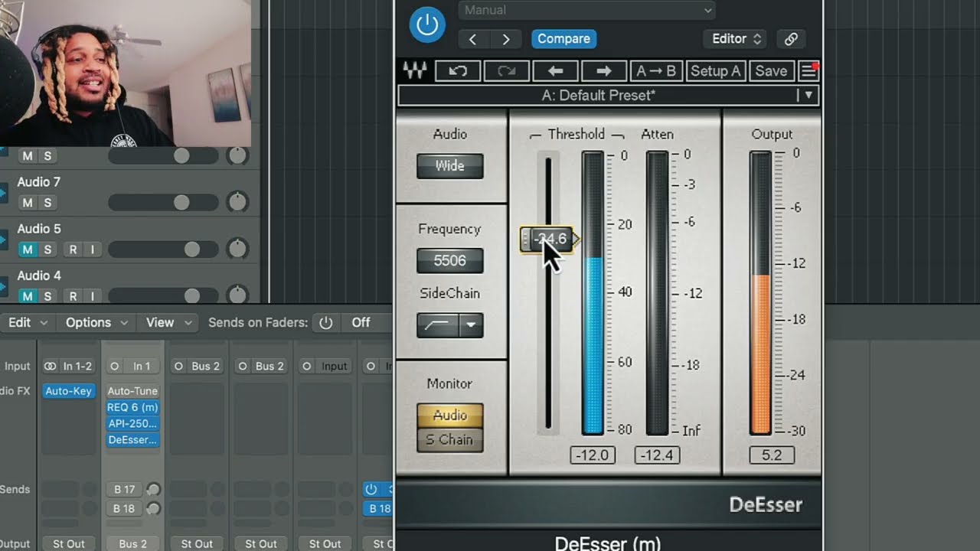Click the mono format icon beside the Input slot
Image resolution: width=980 pixels, height=551 pixels.
coord(307,367)
